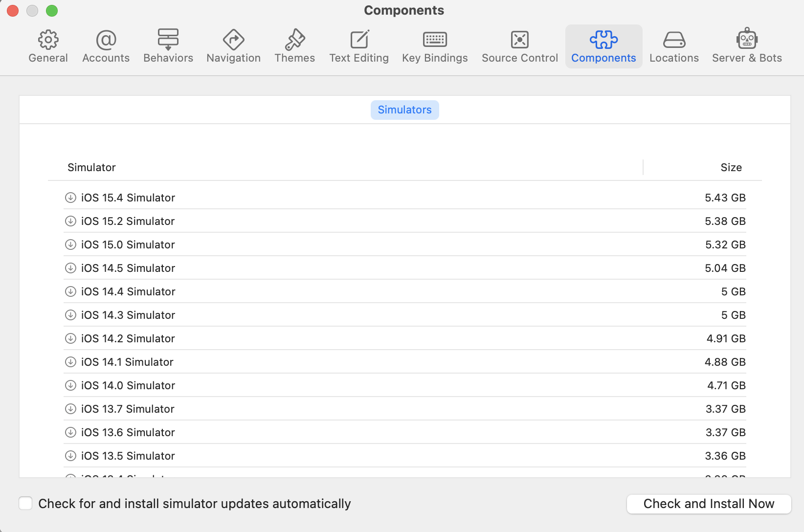The image size is (804, 532).
Task: Download the iOS 14.2 Simulator
Action: point(70,338)
